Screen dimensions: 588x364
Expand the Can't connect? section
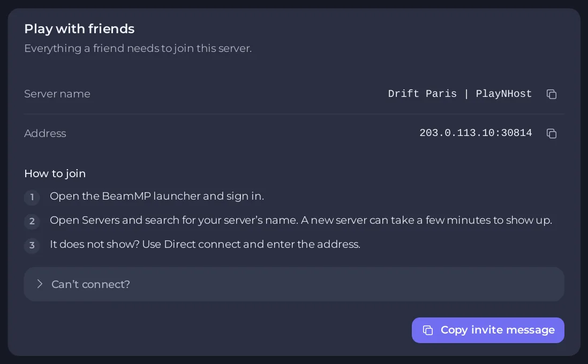click(294, 284)
